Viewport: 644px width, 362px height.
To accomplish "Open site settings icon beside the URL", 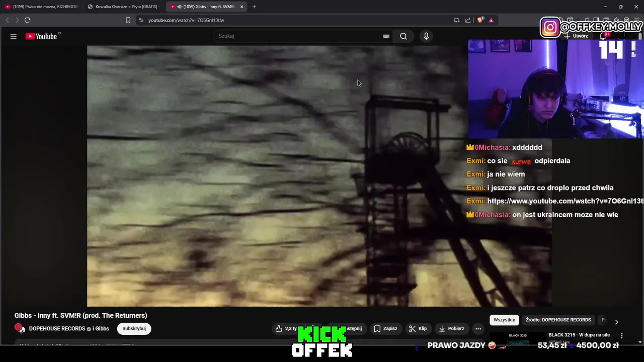I will pos(141,20).
